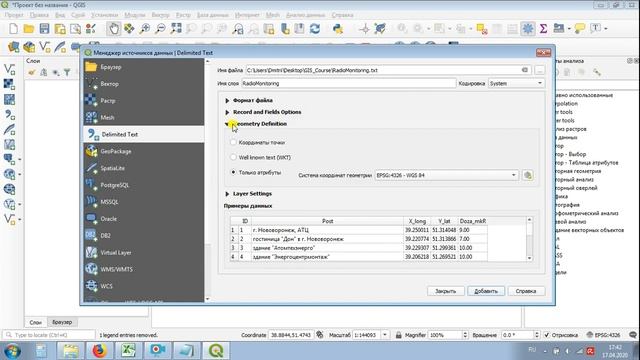This screenshot has height=360, width=640.
Task: Select Mesh source in data manager
Action: (x=144, y=117)
